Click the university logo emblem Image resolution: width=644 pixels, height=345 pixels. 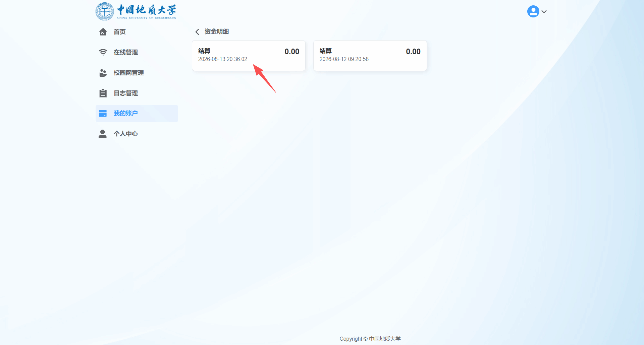[105, 11]
